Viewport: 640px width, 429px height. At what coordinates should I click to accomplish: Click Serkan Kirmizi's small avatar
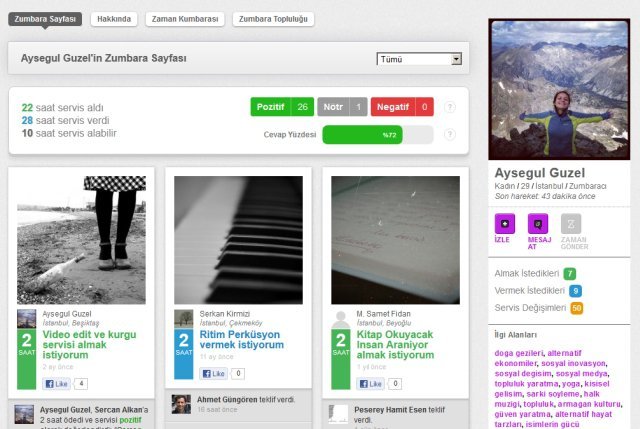coord(183,318)
